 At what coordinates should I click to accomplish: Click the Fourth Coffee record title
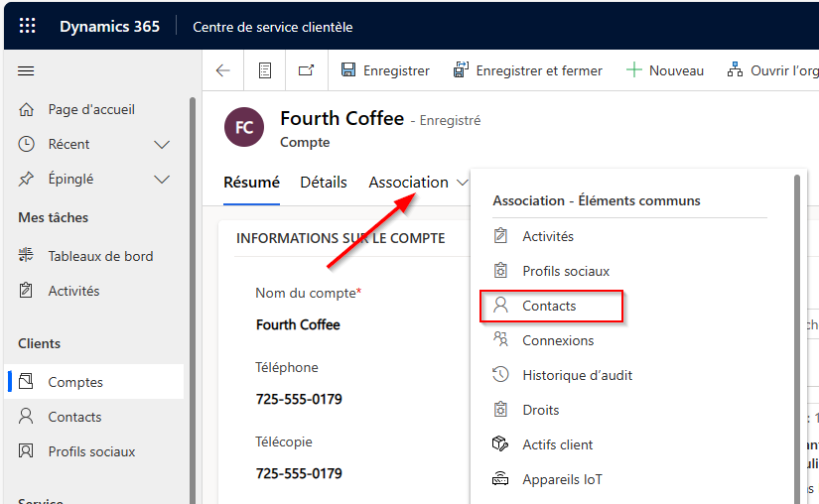coord(342,118)
